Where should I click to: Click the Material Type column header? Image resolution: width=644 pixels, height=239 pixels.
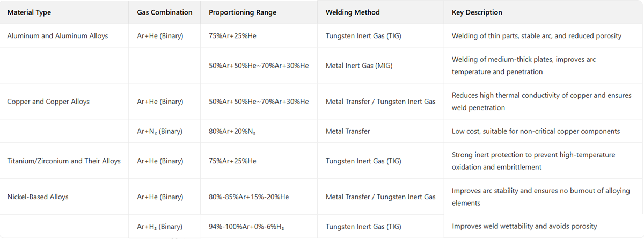coord(30,12)
